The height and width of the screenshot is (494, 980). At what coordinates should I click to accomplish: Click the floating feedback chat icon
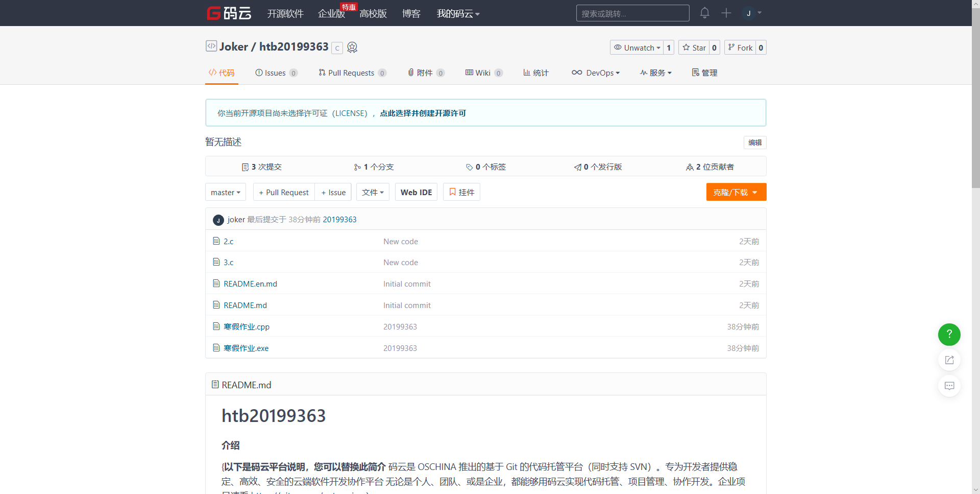[949, 386]
